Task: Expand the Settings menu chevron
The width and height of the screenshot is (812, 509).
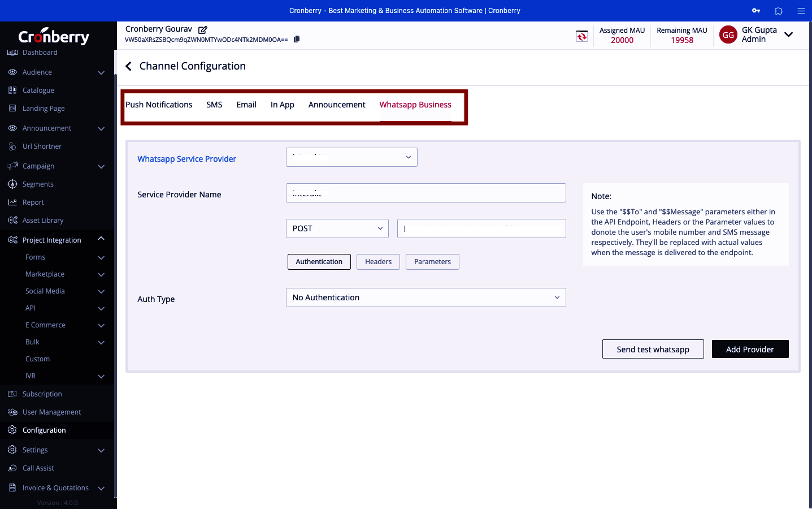Action: pyautogui.click(x=101, y=450)
